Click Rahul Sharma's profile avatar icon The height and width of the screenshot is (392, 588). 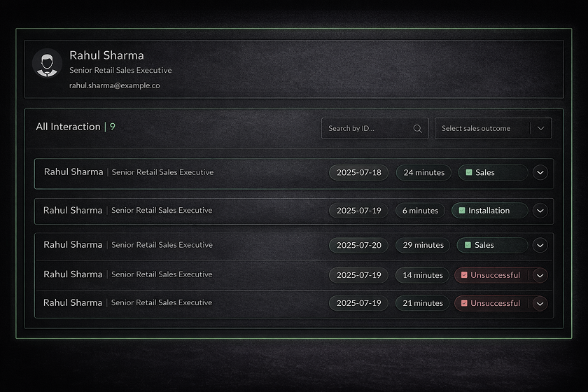(x=47, y=63)
